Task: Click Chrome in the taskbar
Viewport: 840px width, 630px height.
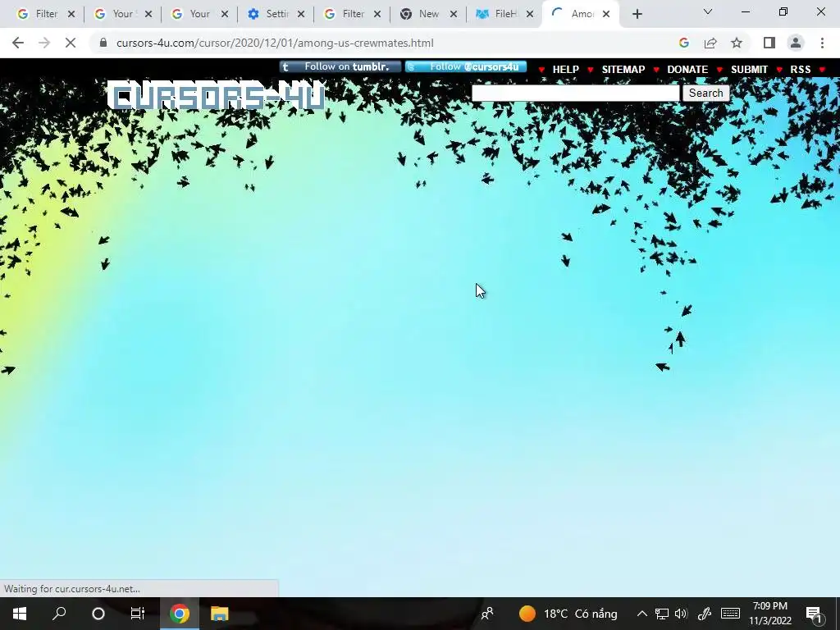Action: click(180, 614)
